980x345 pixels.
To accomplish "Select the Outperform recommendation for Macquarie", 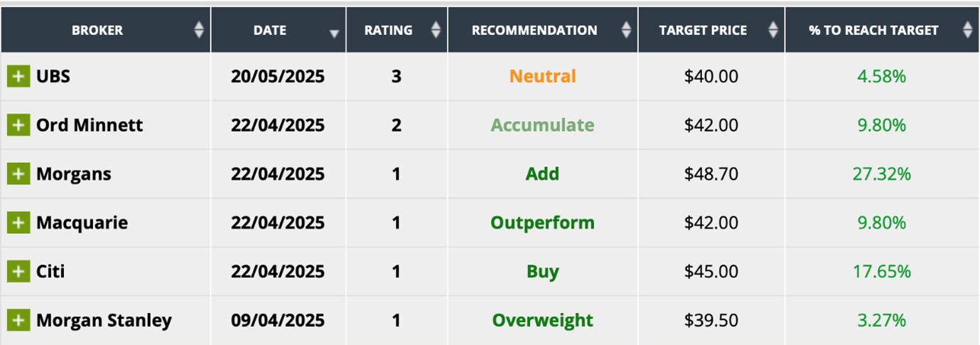I will 543,223.
